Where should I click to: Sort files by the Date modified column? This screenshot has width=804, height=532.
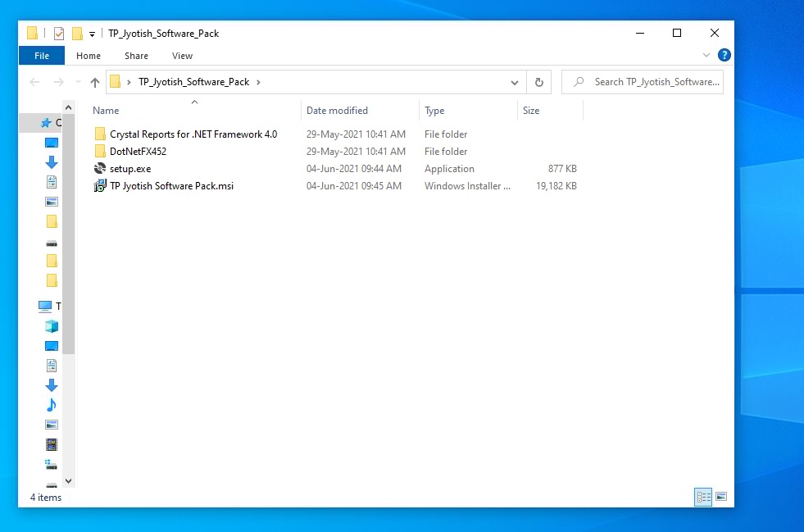[337, 111]
